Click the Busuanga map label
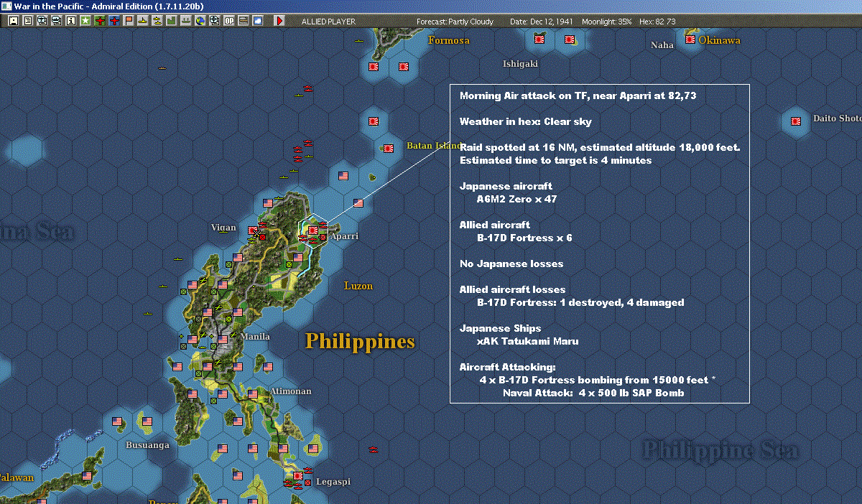Image resolution: width=862 pixels, height=504 pixels. [147, 444]
